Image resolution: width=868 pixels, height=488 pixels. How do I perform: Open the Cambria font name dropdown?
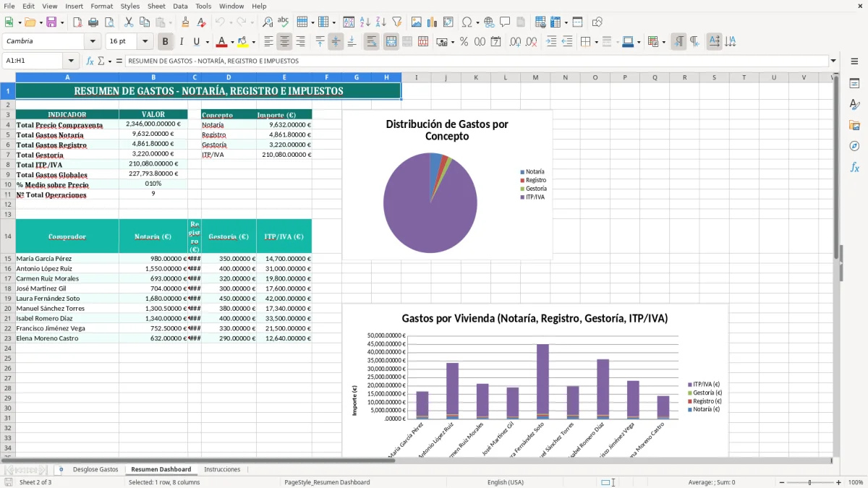[x=93, y=42]
